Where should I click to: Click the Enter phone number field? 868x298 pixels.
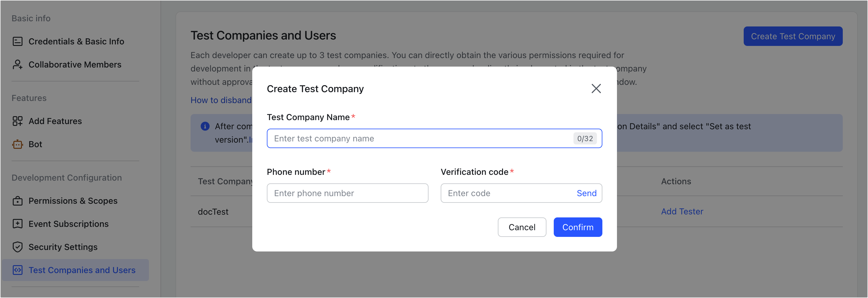pos(347,193)
